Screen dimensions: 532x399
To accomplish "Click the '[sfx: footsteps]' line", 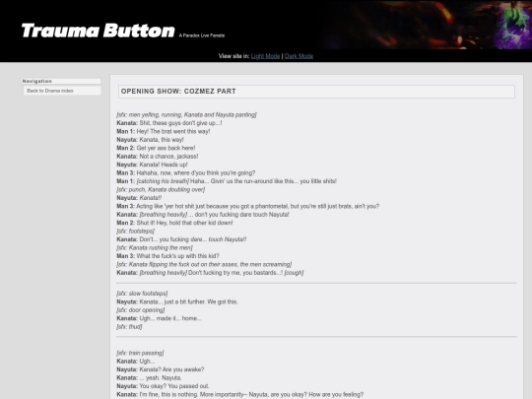I will [135, 232].
